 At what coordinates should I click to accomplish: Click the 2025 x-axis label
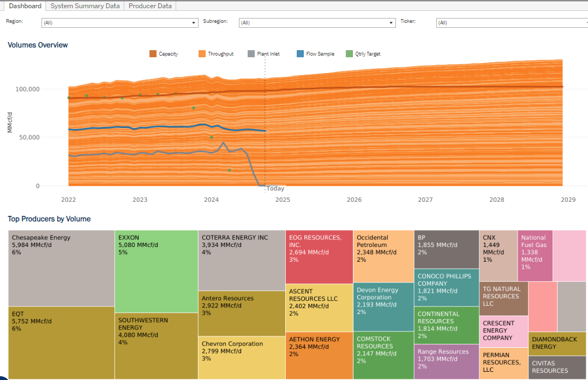[283, 200]
